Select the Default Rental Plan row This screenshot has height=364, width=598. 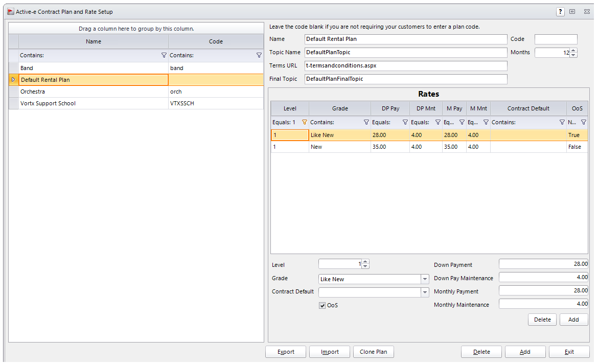[136, 80]
